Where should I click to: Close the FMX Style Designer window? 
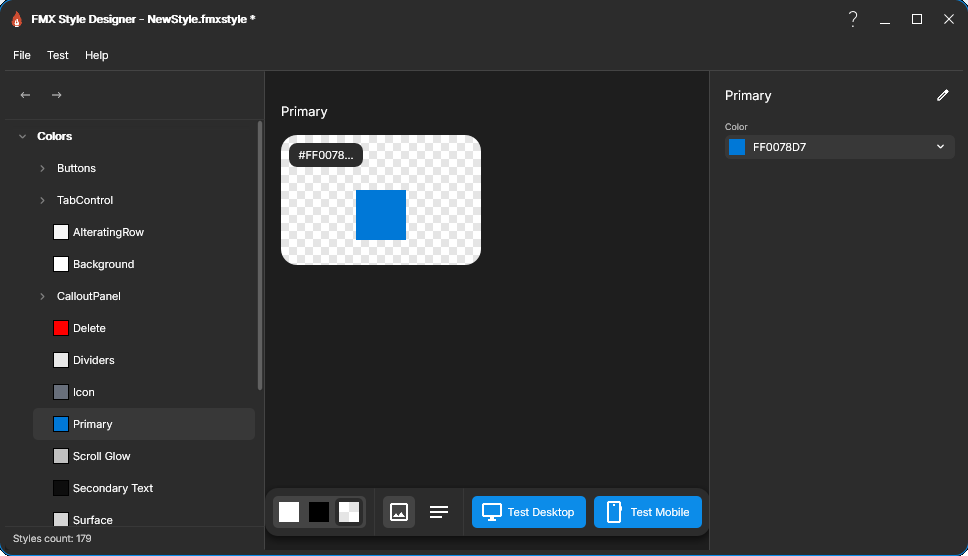(x=949, y=19)
